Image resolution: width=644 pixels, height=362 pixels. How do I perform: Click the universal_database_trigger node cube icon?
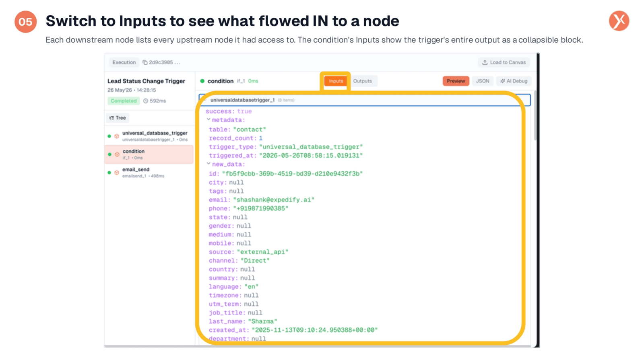pos(117,136)
